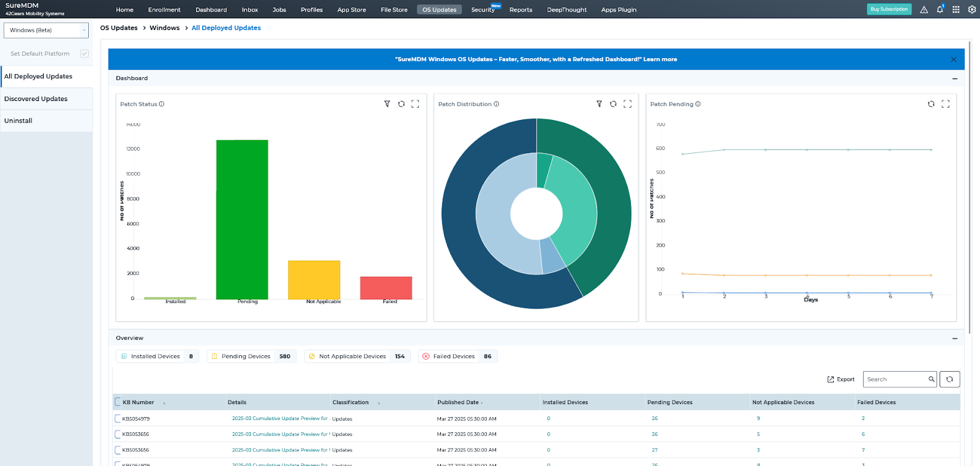Screen dimensions: 980x466
Task: Open the alerts warning triangle icon
Action: 924,9
